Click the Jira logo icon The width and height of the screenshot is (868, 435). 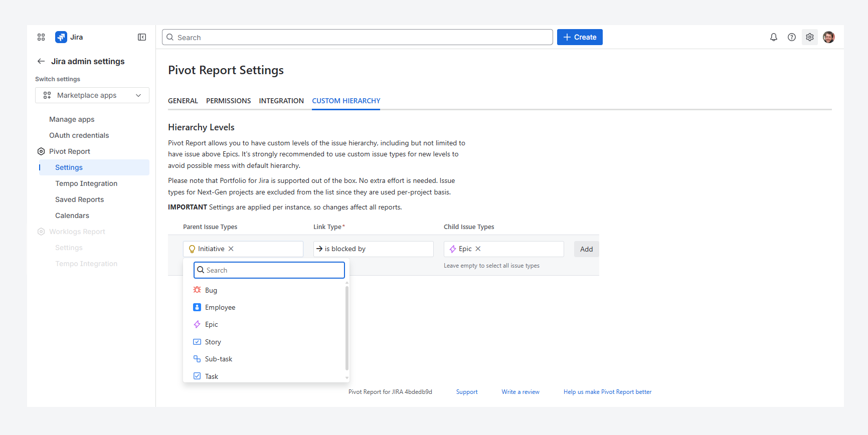(x=61, y=37)
